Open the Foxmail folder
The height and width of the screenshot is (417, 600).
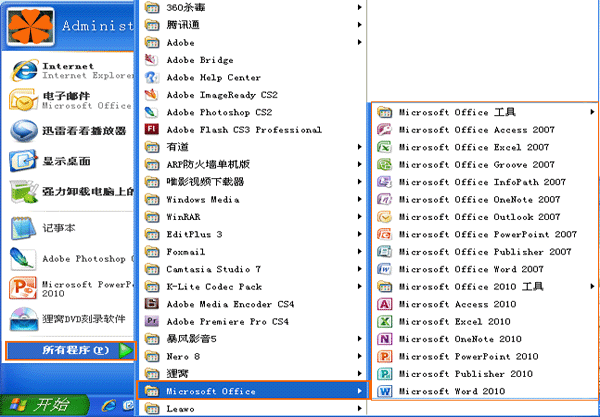252,252
